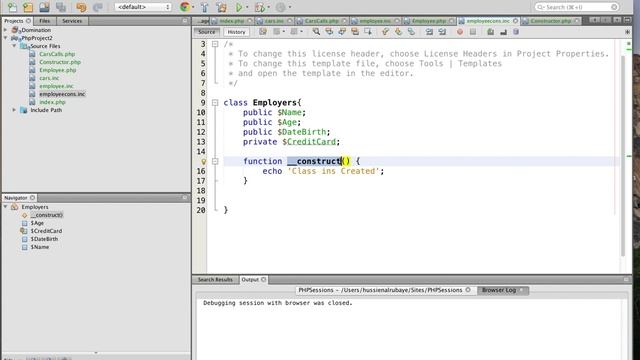Select $CreditCard in Navigator
Screen dimensions: 640x360
[46, 231]
